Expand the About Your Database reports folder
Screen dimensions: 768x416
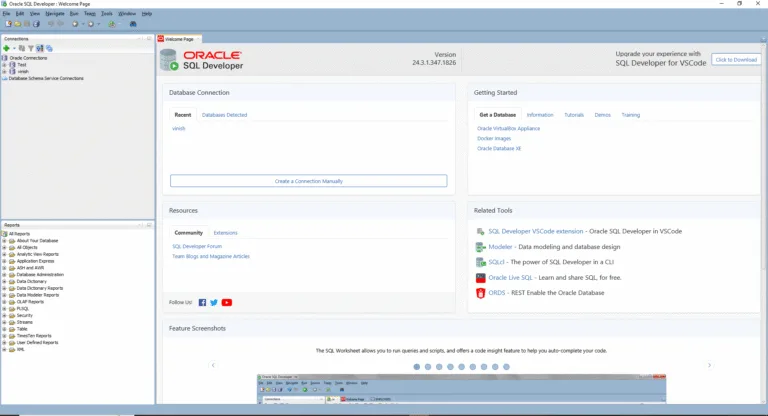4,241
